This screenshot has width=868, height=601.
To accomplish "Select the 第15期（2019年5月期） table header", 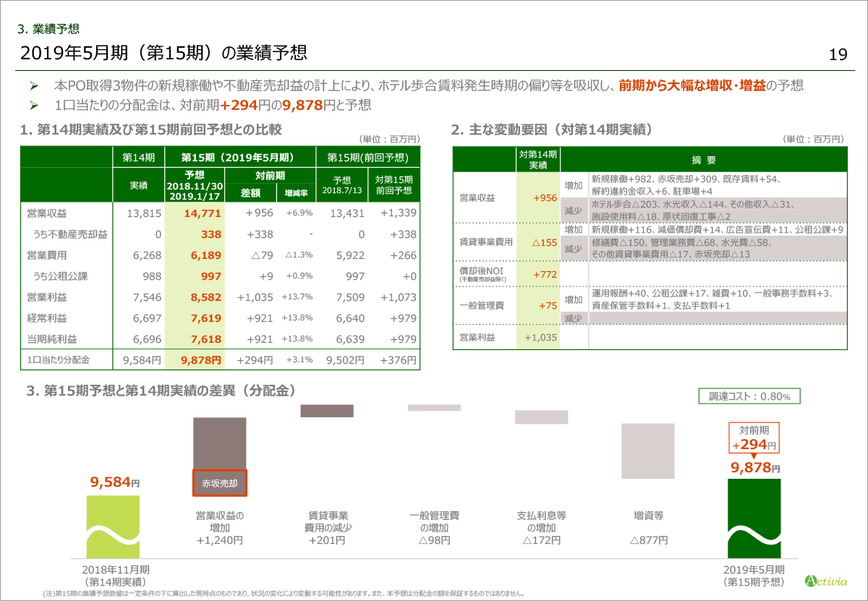I will 241,157.
